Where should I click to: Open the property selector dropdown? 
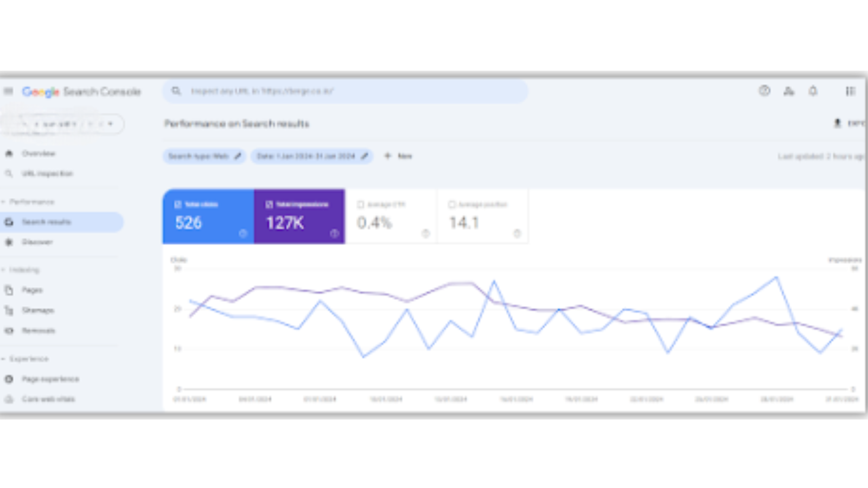[x=62, y=124]
